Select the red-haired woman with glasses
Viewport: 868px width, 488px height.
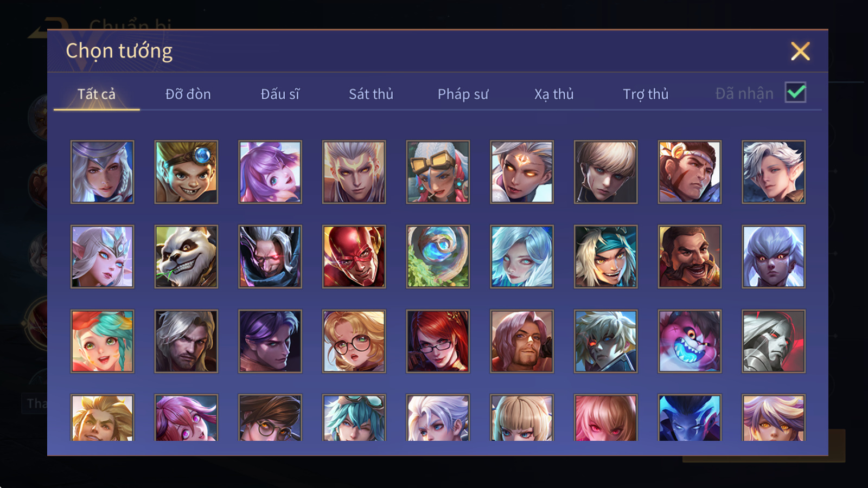click(438, 341)
